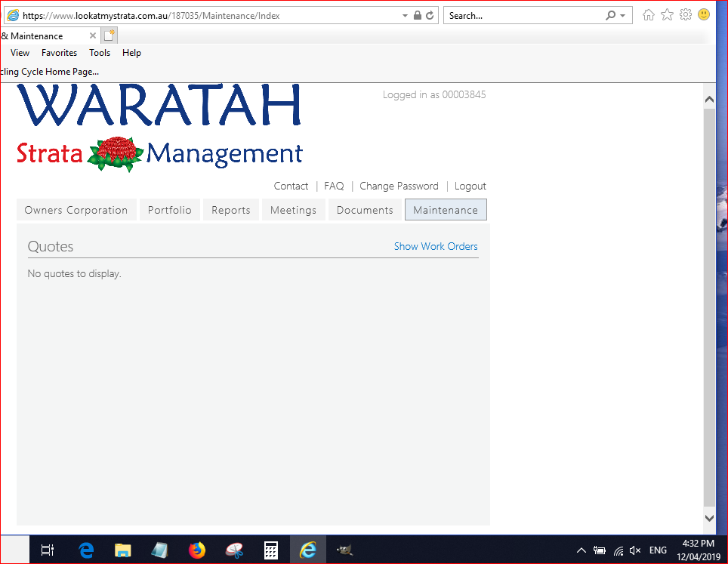The image size is (728, 564).
Task: Open the FAQ link
Action: tap(334, 186)
